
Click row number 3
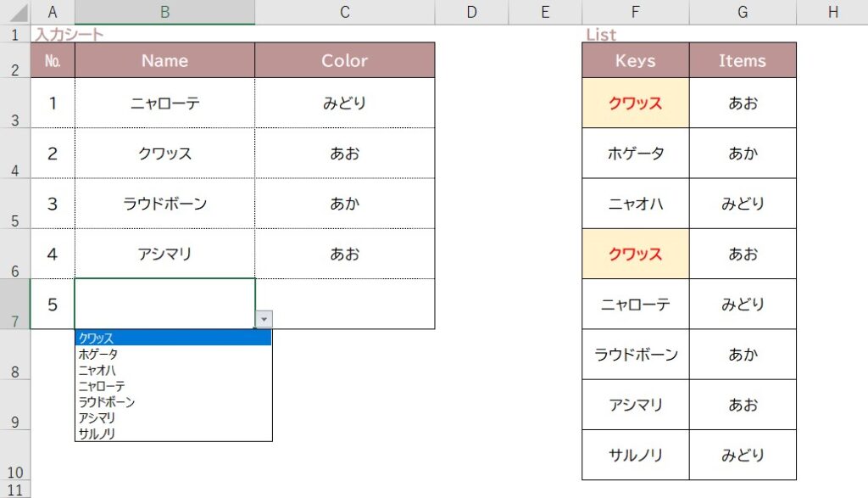[x=15, y=121]
